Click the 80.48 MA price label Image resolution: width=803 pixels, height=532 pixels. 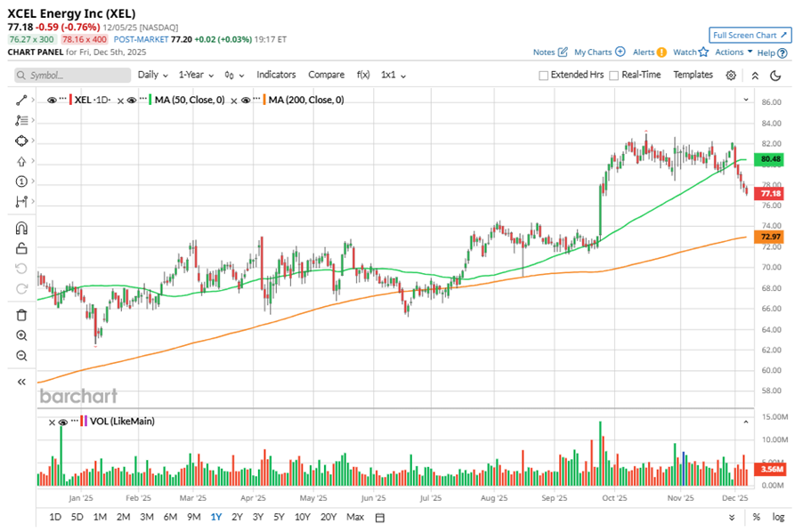click(769, 159)
